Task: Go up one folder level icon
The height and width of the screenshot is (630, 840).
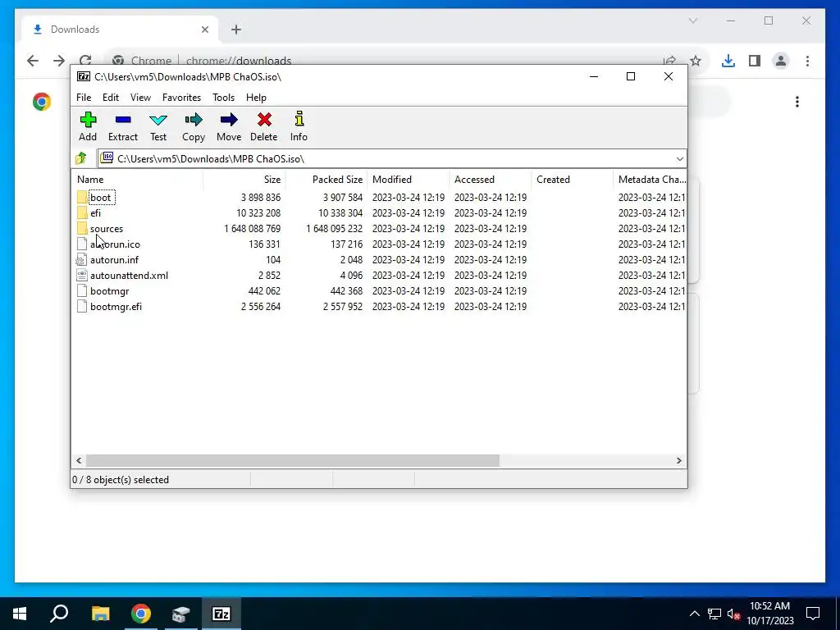Action: point(81,158)
